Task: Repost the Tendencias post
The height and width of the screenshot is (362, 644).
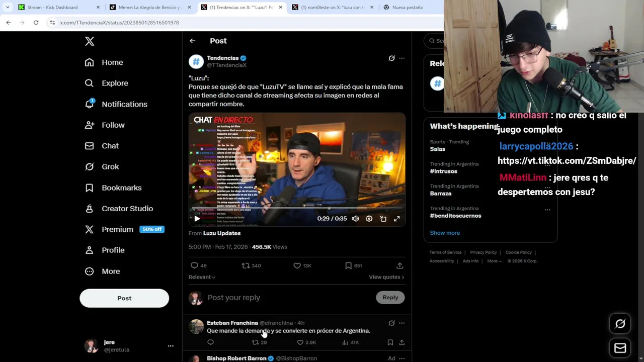Action: click(246, 265)
